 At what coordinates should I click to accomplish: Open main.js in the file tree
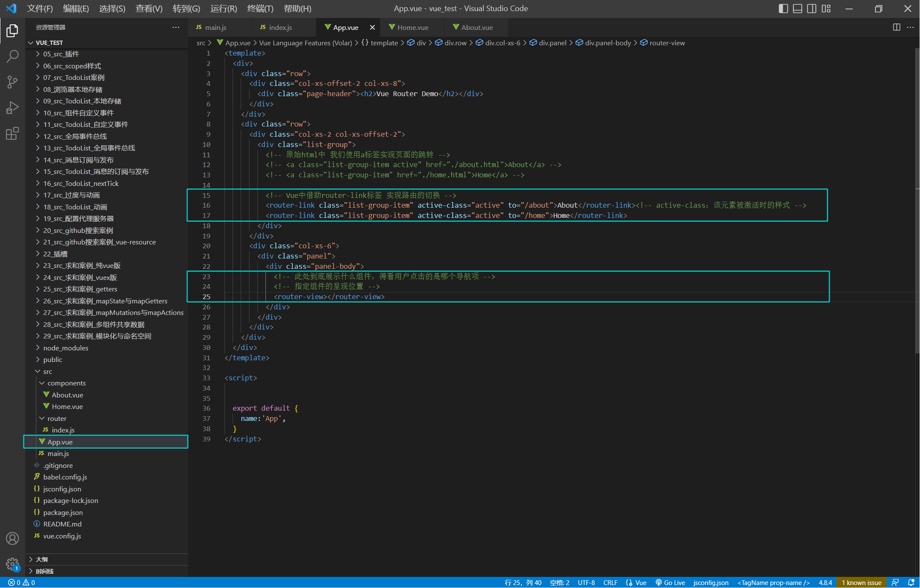(107, 454)
